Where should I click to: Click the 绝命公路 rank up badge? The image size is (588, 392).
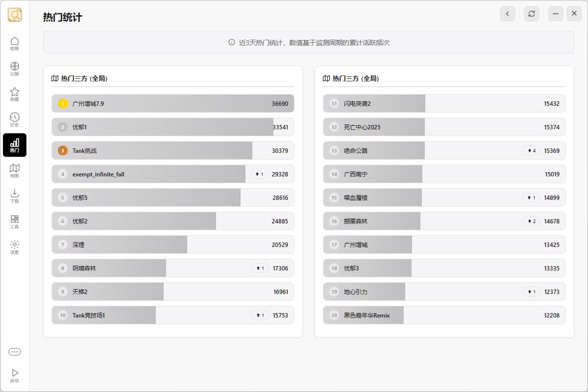tap(531, 150)
